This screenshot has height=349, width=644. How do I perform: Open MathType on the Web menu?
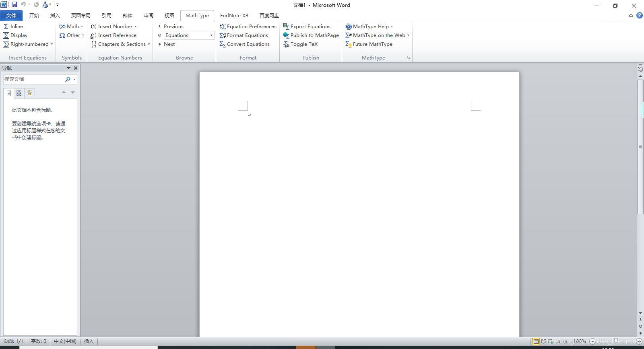[377, 35]
